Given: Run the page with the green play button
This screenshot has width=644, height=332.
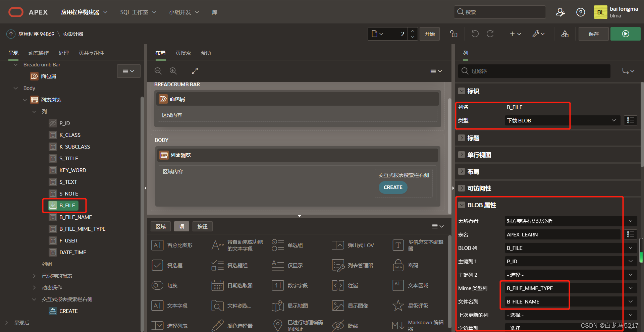Looking at the screenshot, I should pyautogui.click(x=626, y=34).
